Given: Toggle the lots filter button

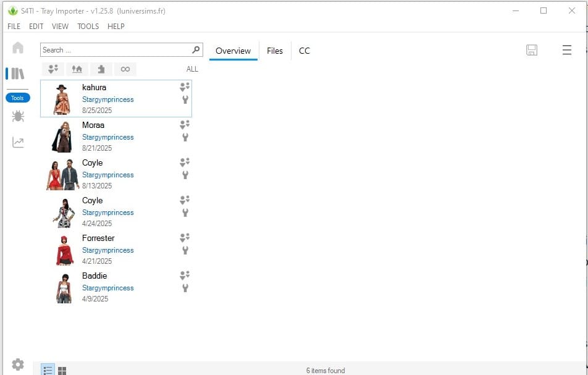Looking at the screenshot, I should coord(78,69).
